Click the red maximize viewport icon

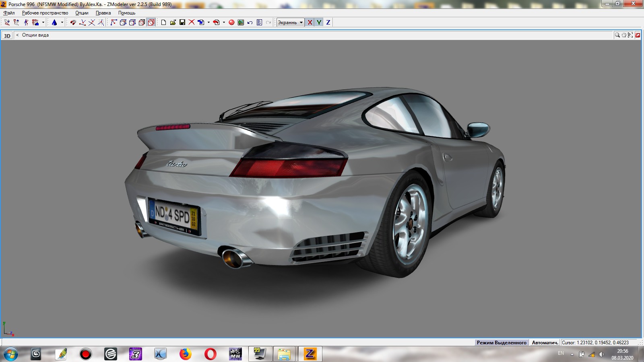coord(638,35)
